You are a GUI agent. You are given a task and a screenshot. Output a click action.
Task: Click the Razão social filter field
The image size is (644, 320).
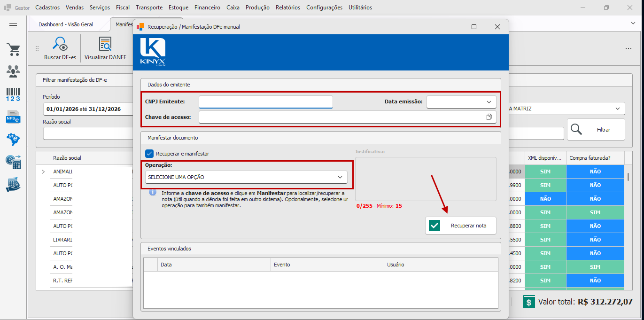tap(88, 133)
